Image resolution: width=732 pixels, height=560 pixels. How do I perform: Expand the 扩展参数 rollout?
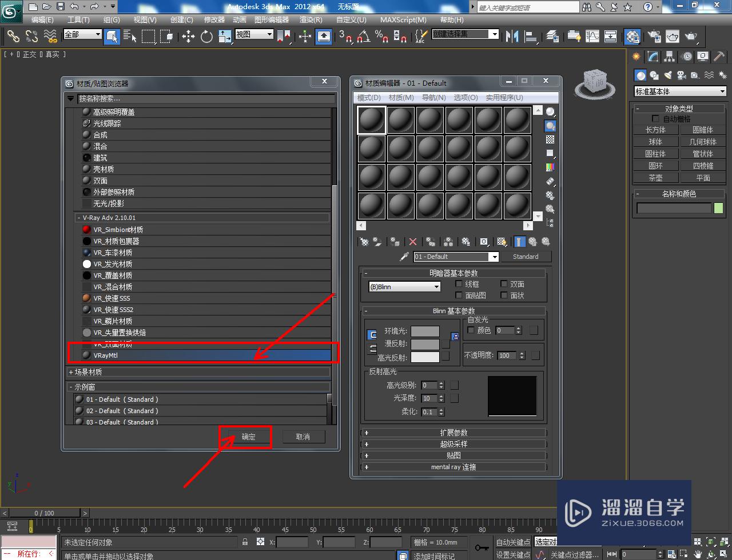(454, 433)
